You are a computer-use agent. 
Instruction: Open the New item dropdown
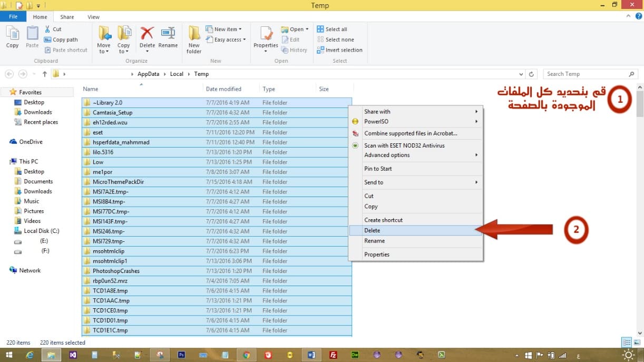227,30
